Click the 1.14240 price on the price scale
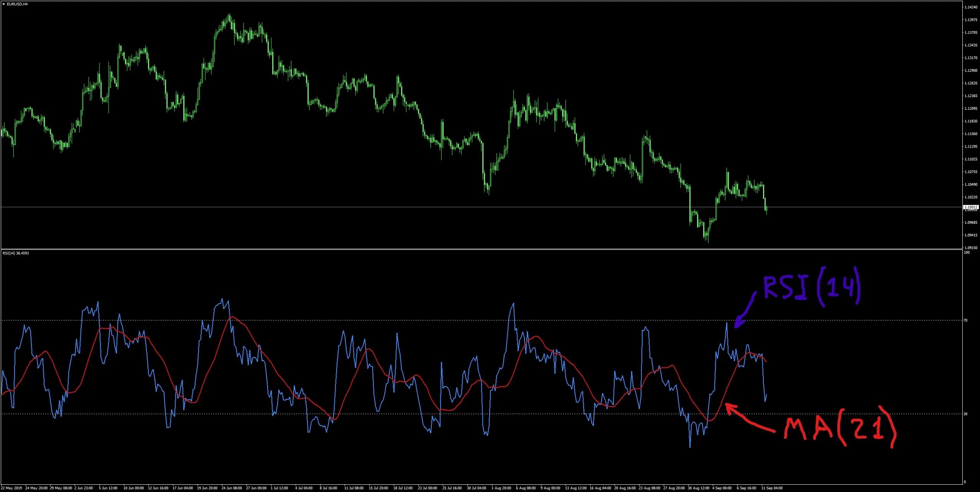Image resolution: width=980 pixels, height=492 pixels. [970, 7]
